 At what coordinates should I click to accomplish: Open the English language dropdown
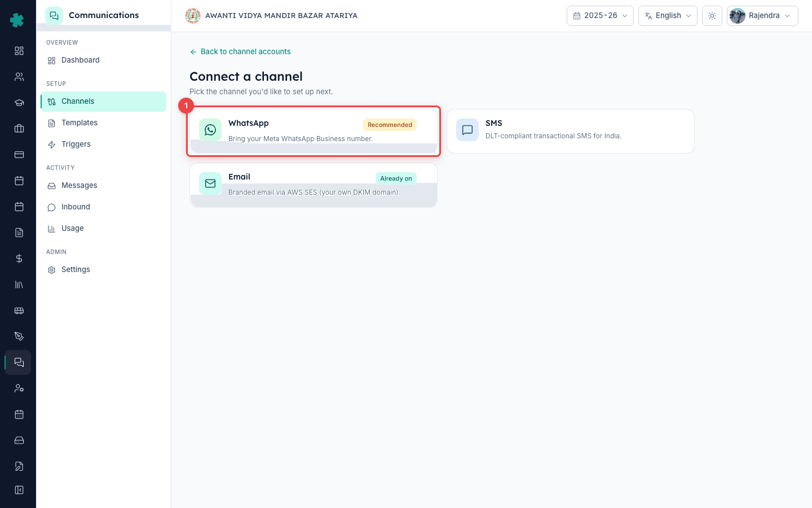point(668,16)
